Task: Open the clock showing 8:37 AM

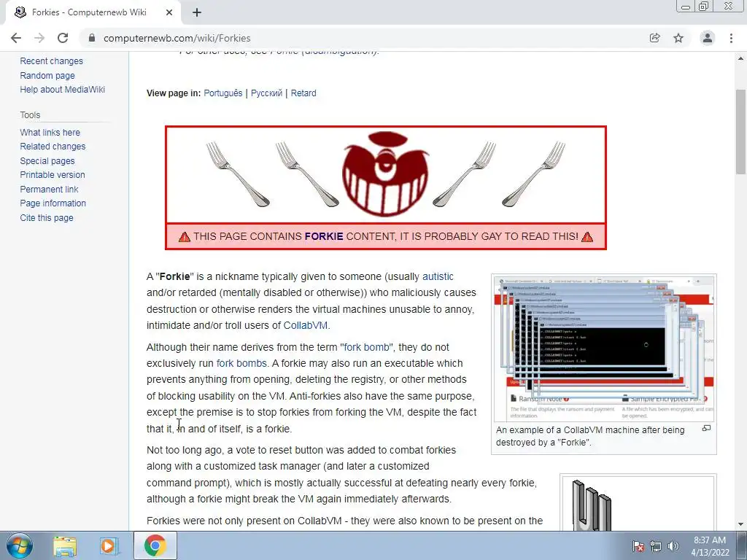Action: pos(710,546)
